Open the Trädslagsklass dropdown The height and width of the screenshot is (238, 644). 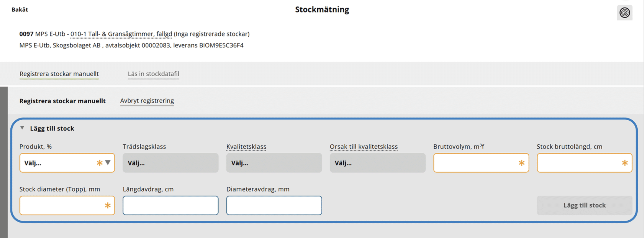coord(170,163)
